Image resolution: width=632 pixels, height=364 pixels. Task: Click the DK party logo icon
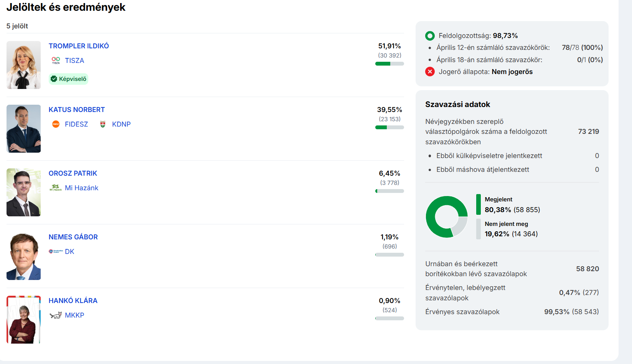click(56, 252)
